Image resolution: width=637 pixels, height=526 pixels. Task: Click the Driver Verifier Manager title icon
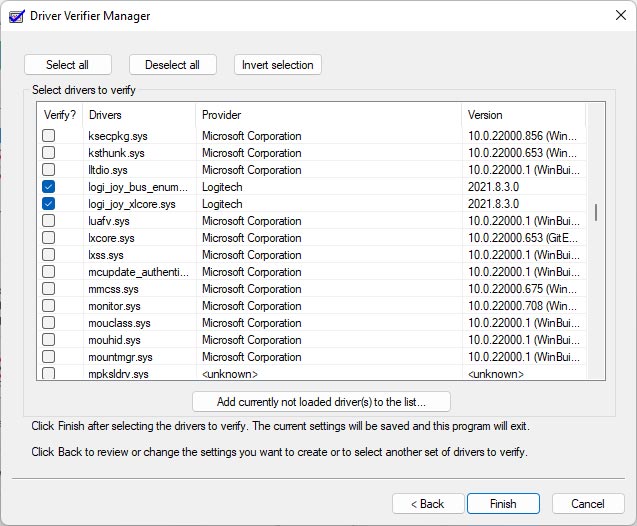[x=17, y=16]
